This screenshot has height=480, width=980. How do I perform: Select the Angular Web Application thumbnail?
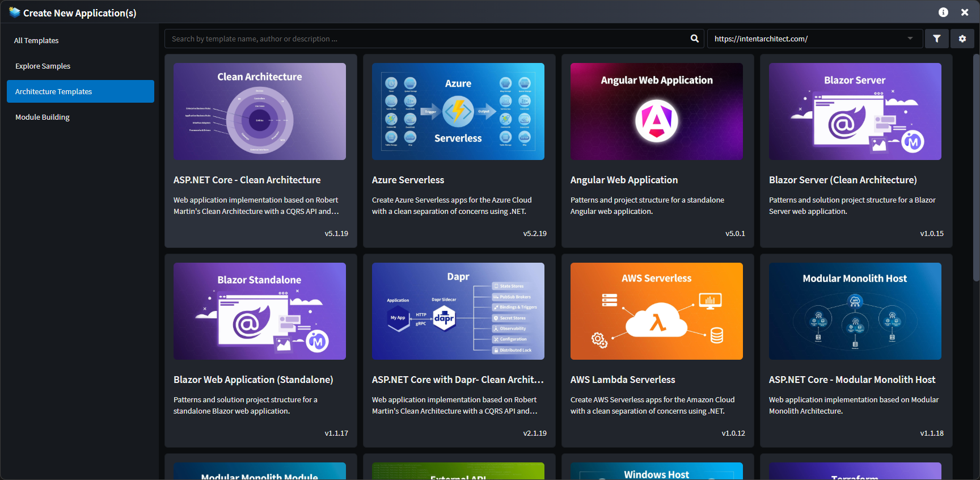[657, 111]
